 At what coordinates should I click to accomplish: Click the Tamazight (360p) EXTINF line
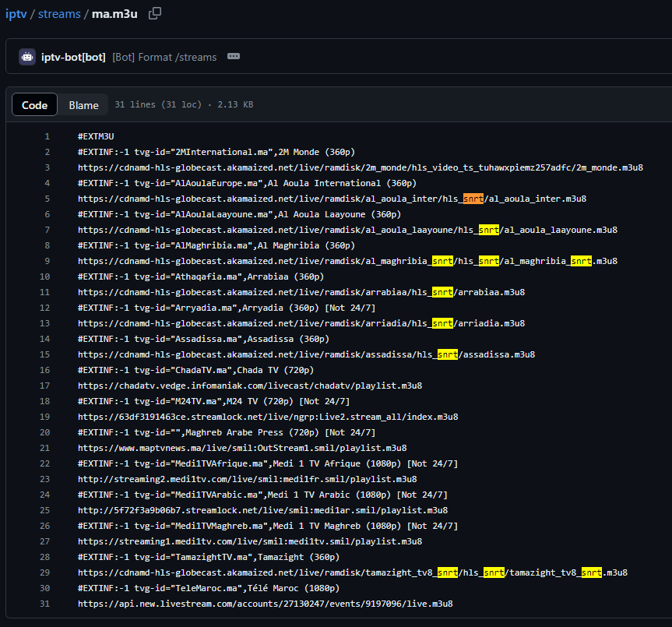coord(209,557)
